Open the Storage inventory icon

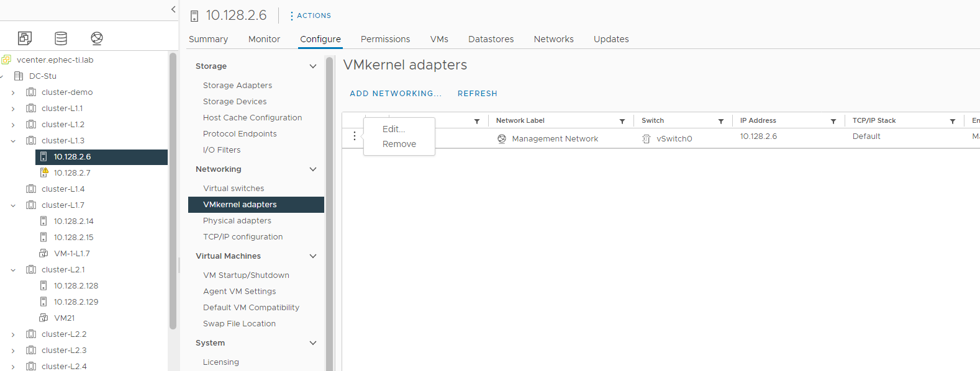click(x=61, y=38)
